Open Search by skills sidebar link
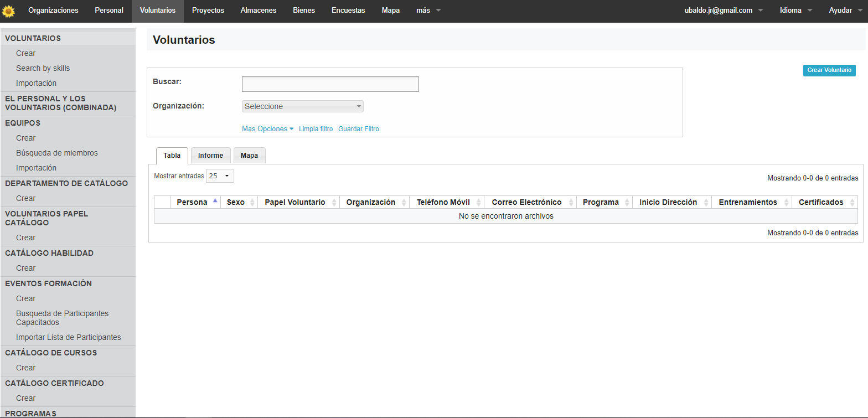The height and width of the screenshot is (418, 868). point(43,68)
